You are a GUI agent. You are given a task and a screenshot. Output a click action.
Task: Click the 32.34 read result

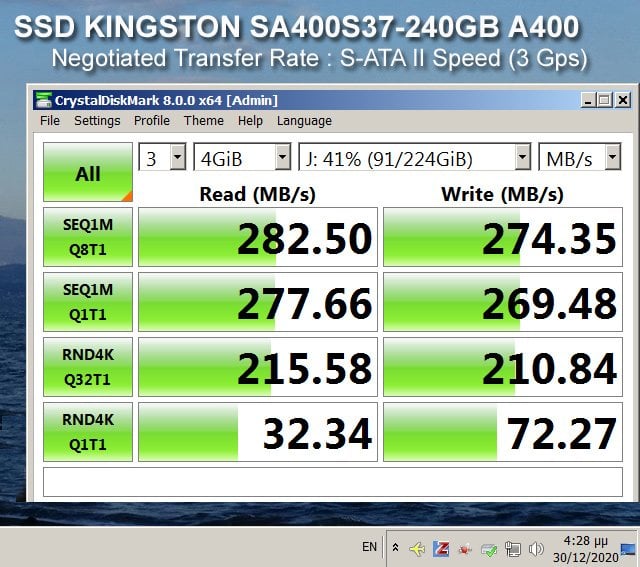coord(258,431)
